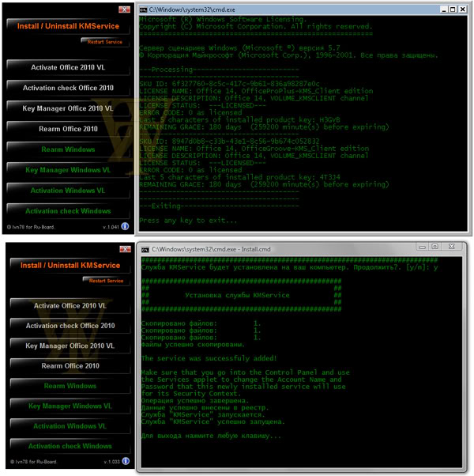474x476 pixels.
Task: Open Key Manager Office 2010 VL in v.1.041 panel
Action: pyautogui.click(x=68, y=108)
